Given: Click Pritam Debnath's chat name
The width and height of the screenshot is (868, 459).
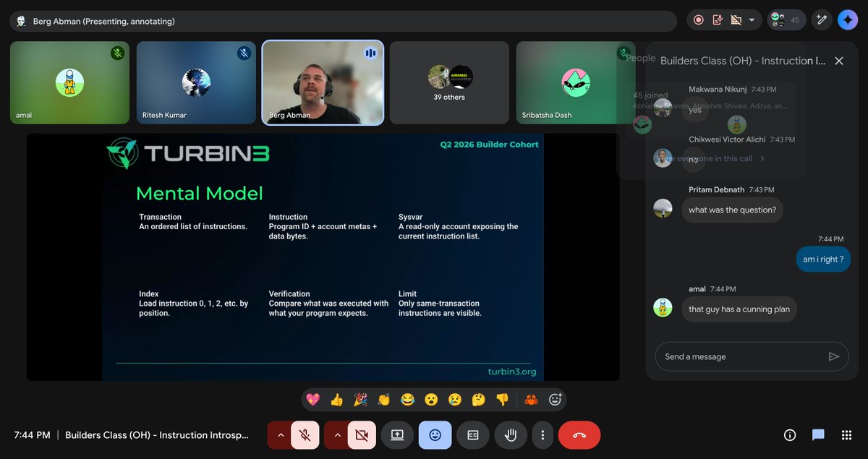Looking at the screenshot, I should click(x=716, y=189).
